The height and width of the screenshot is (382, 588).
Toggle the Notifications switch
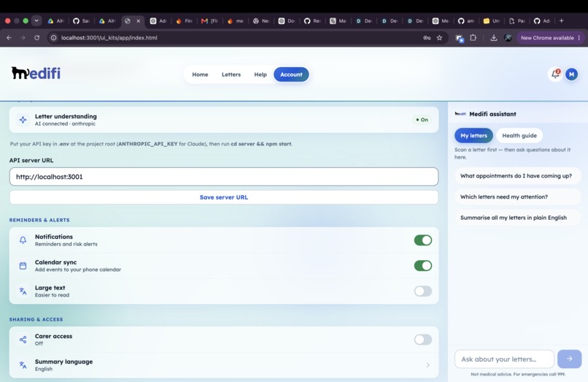point(423,240)
